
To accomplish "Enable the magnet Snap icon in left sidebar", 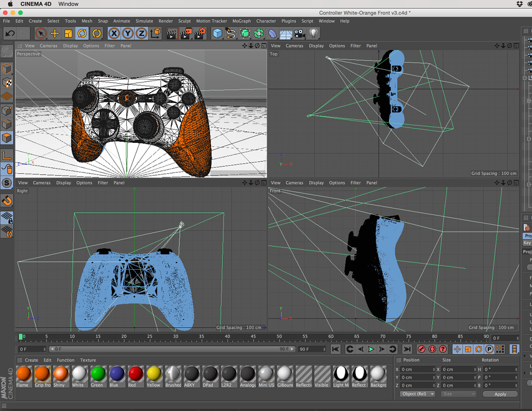I will (7, 201).
